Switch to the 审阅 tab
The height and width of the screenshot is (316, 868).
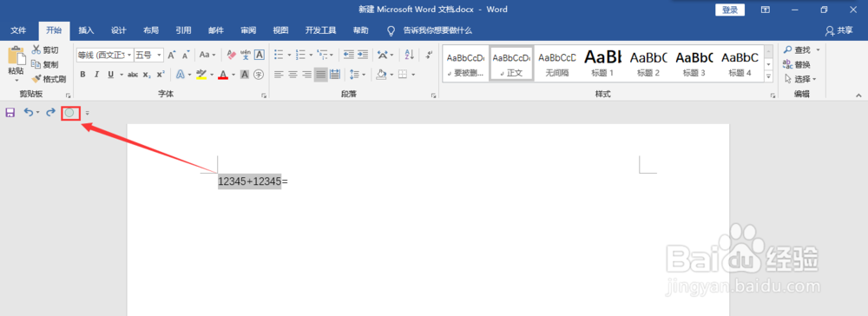tap(248, 30)
